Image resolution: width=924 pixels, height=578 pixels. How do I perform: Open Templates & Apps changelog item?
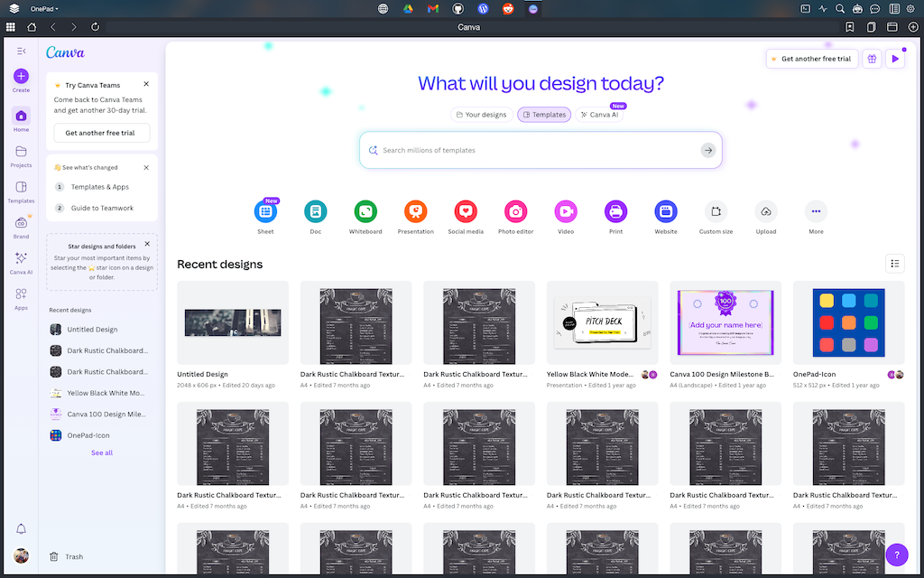click(99, 187)
